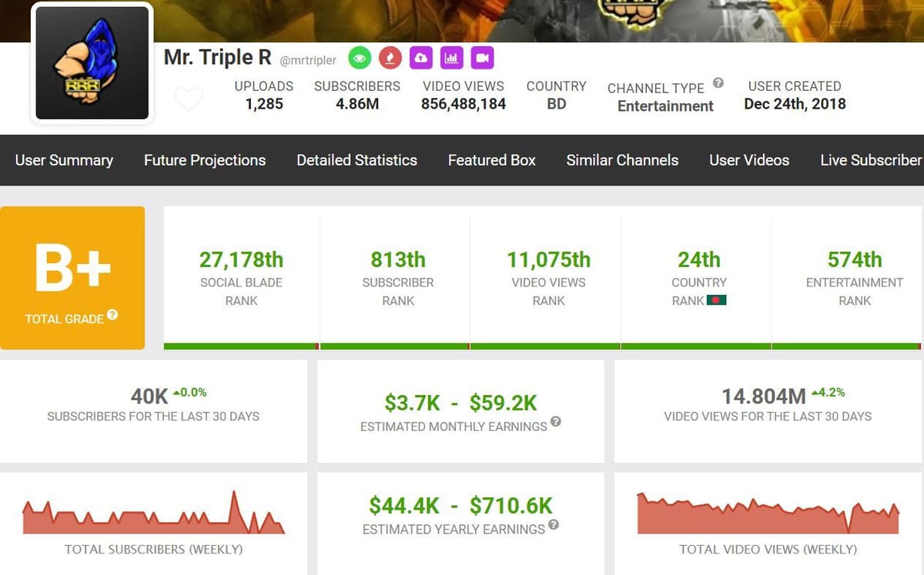Open the Detailed Statistics tab
The image size is (924, 575).
pos(357,160)
